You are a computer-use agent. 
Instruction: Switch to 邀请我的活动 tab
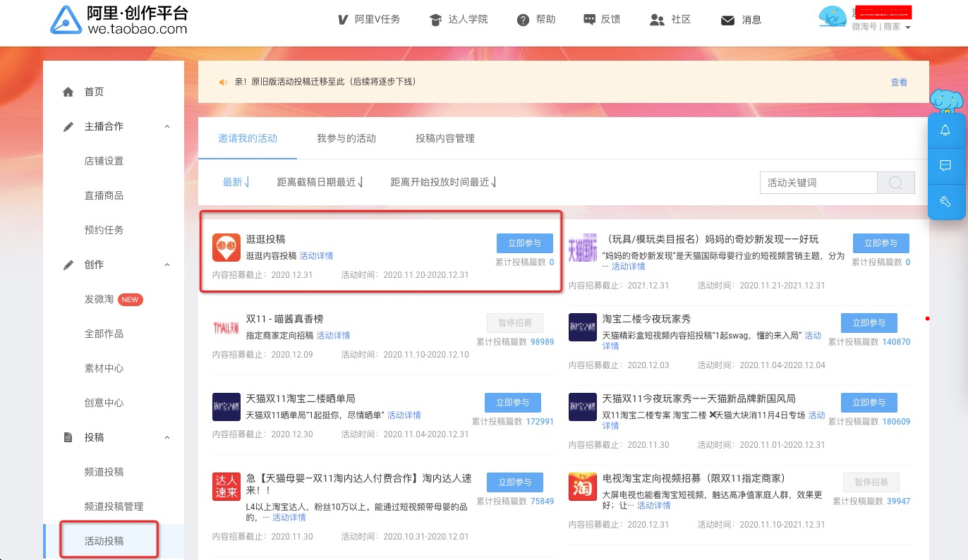click(248, 138)
